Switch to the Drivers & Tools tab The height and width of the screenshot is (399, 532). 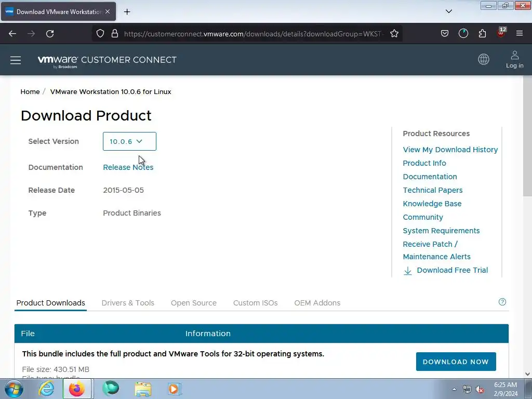pyautogui.click(x=128, y=303)
